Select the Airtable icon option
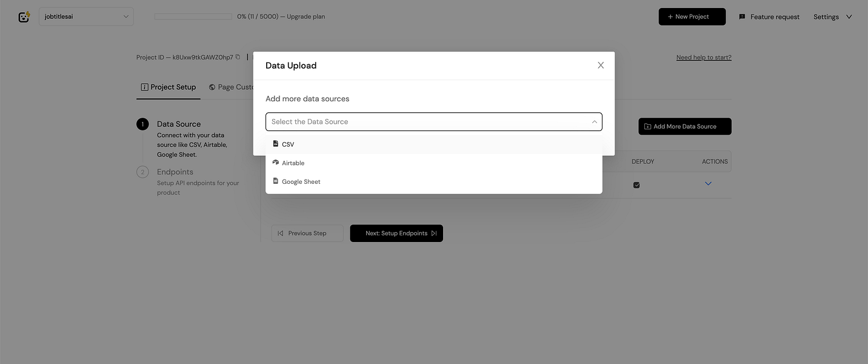868x364 pixels. [276, 163]
